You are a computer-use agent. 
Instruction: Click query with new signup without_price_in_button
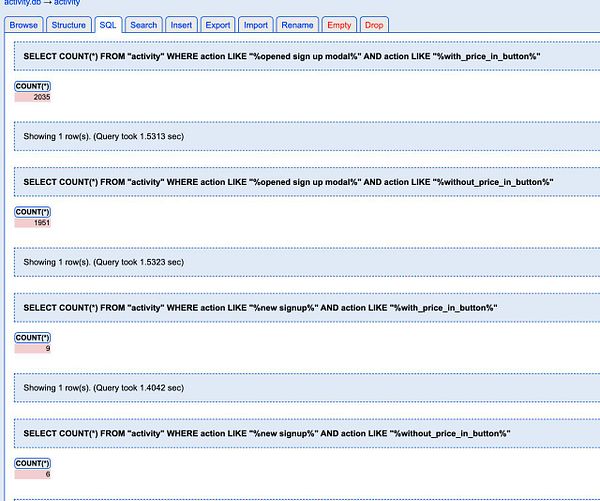[267, 434]
